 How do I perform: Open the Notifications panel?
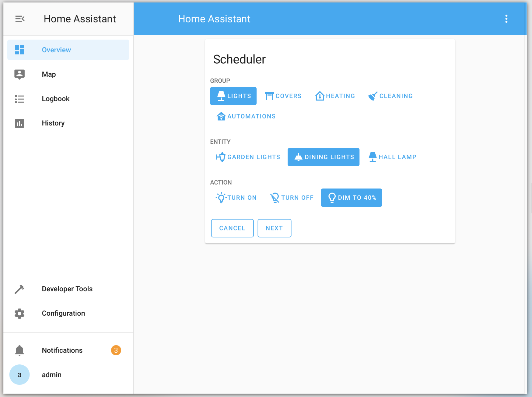(x=68, y=350)
